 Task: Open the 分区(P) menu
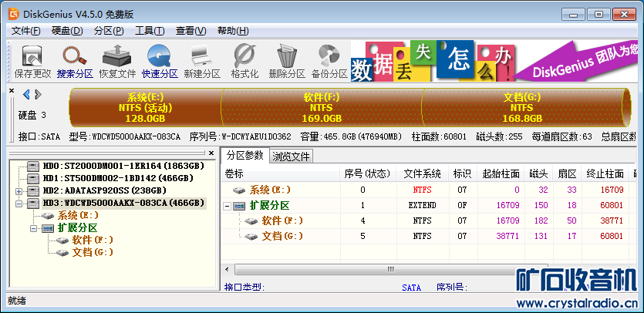109,31
